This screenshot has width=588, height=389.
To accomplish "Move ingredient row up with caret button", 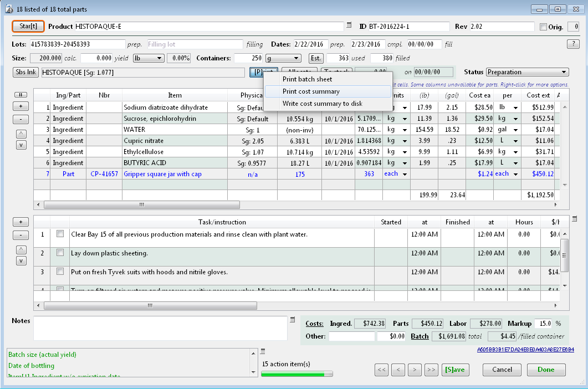I will (22, 134).
